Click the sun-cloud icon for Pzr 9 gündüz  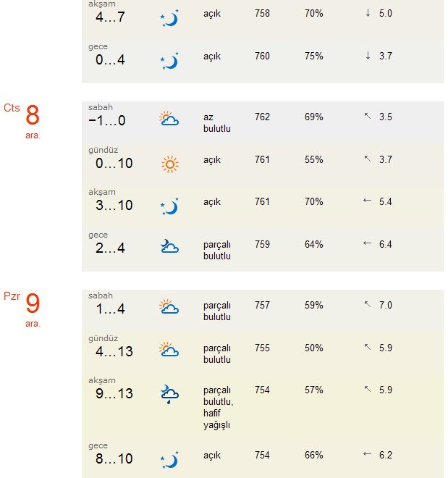click(x=169, y=350)
